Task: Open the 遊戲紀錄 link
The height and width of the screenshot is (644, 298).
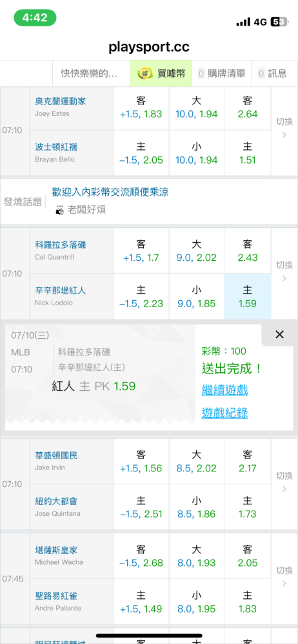Action: point(224,413)
